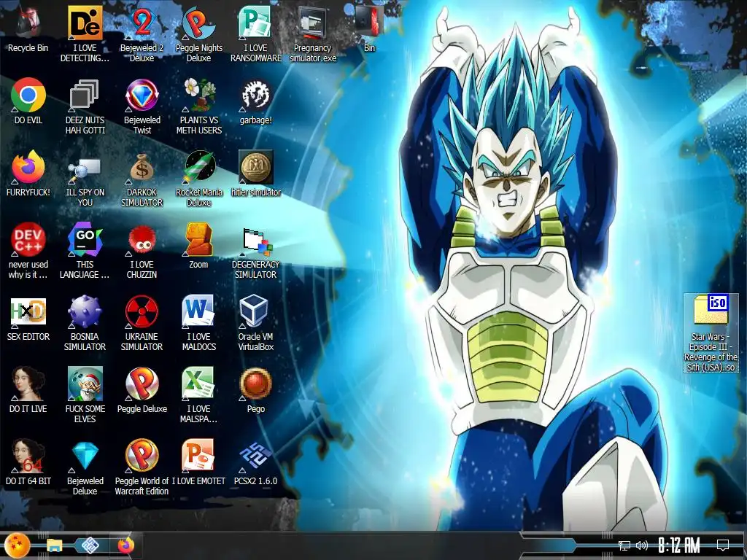747x560 pixels.
Task: Launch the 'BOSNIA SIMULATOR' mine shortcut
Action: click(85, 323)
